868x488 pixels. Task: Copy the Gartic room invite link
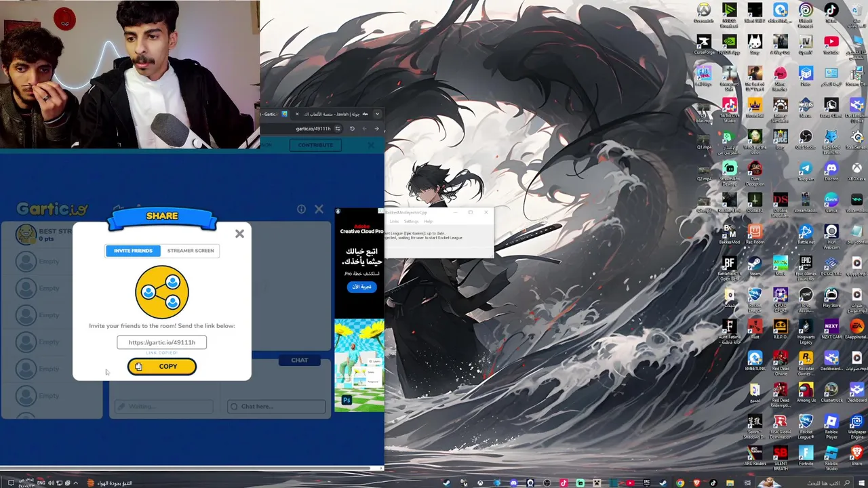161,367
